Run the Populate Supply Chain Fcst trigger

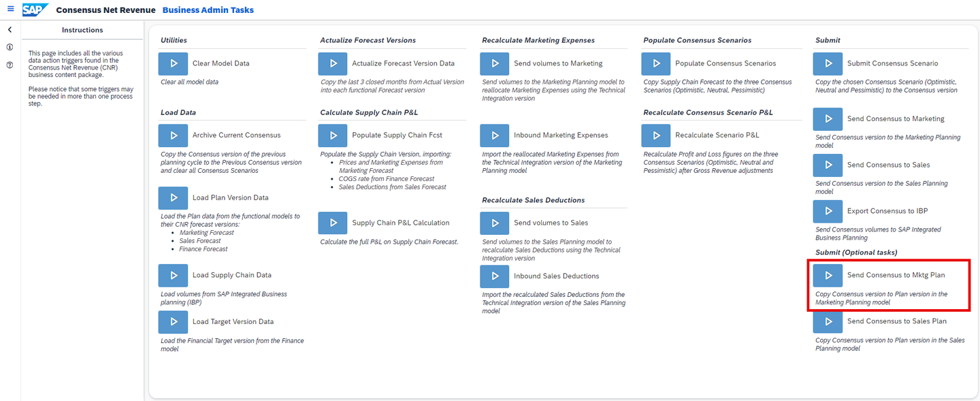[333, 135]
